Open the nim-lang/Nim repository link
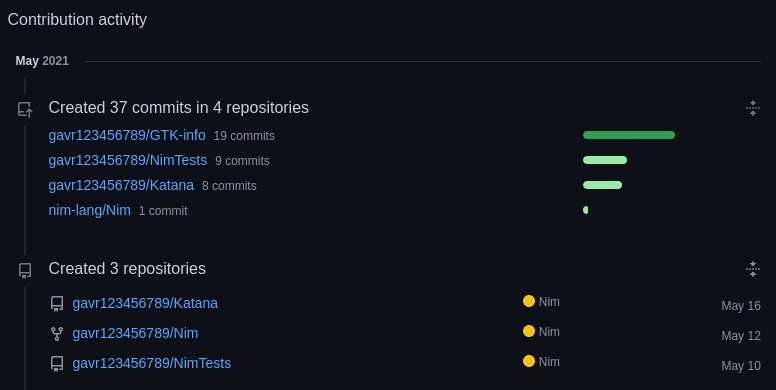This screenshot has width=776, height=390. click(90, 210)
